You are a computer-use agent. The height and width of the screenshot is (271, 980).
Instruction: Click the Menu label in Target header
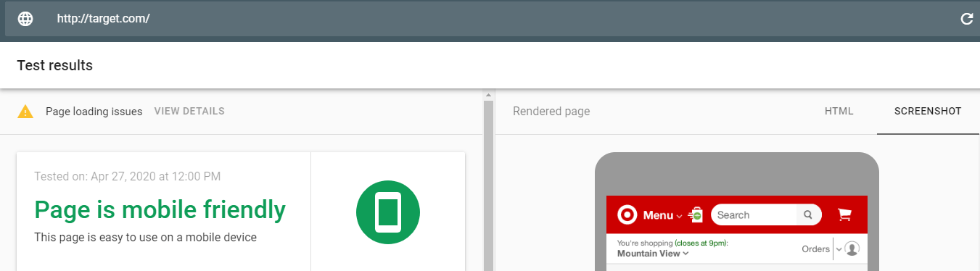(658, 215)
